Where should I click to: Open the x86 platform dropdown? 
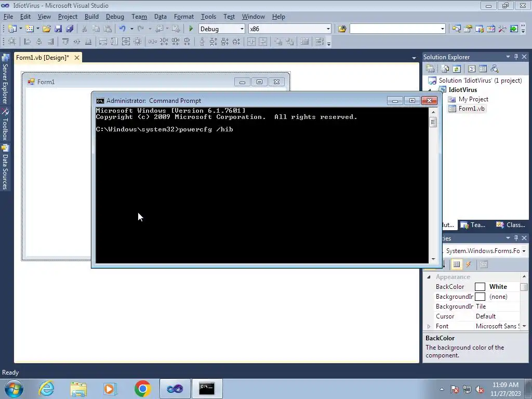[328, 29]
